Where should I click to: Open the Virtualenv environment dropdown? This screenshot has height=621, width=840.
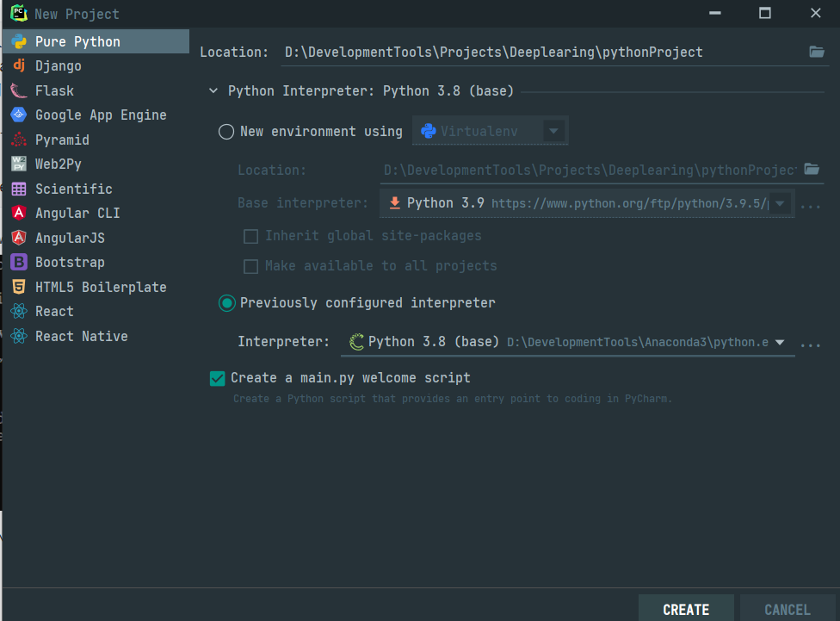(553, 131)
